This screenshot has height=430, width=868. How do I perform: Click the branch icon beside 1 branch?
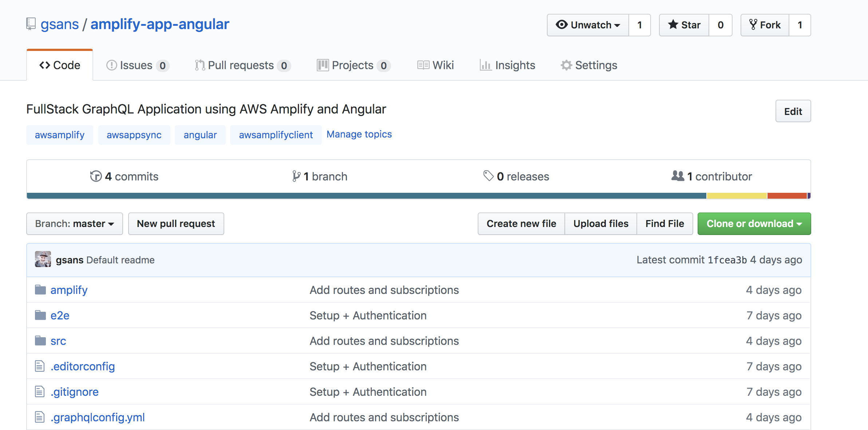point(296,176)
